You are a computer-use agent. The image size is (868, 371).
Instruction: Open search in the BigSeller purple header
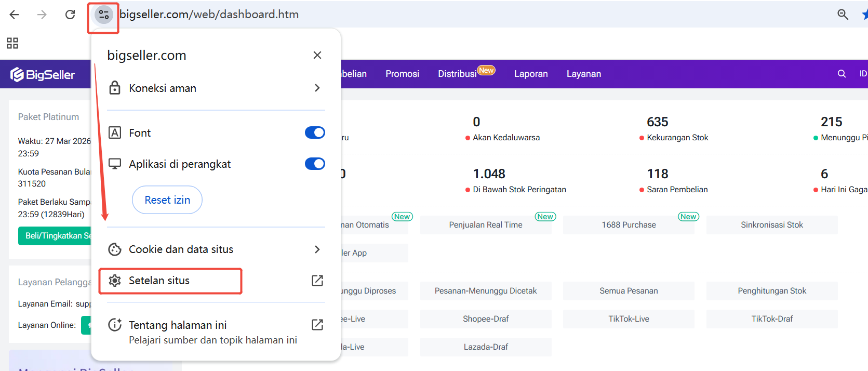pyautogui.click(x=842, y=74)
